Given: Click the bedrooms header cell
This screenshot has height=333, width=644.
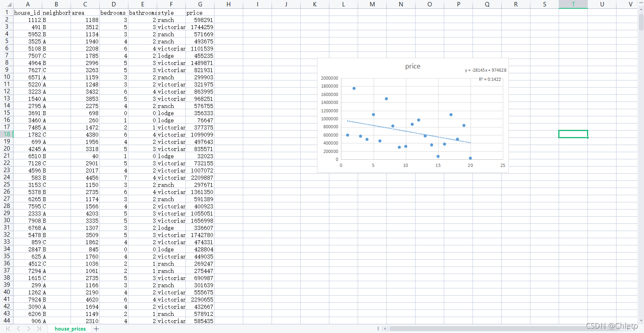Looking at the screenshot, I should coord(114,13).
